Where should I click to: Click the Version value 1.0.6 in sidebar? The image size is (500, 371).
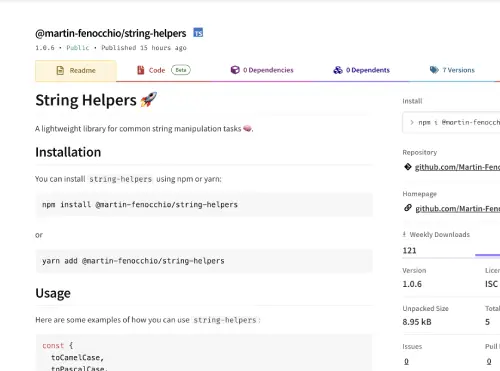tap(412, 284)
